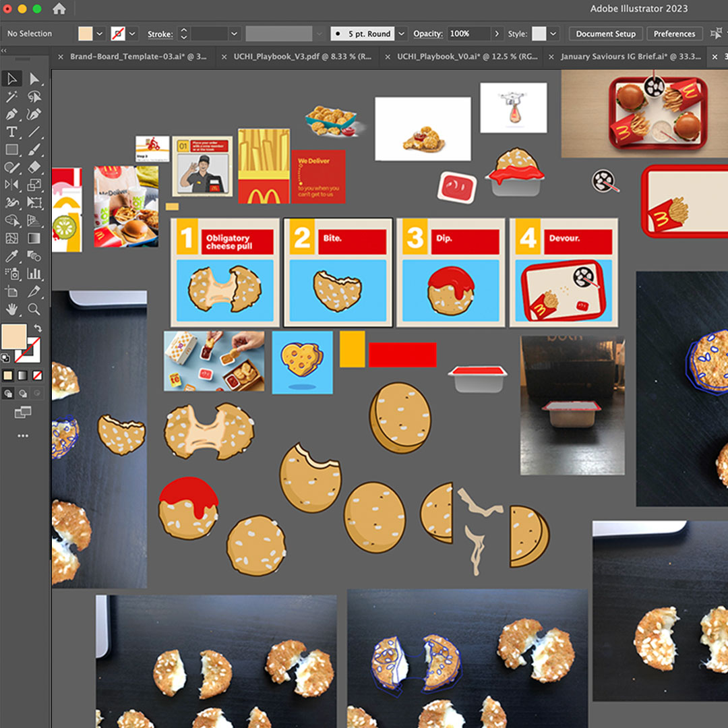The width and height of the screenshot is (728, 728).
Task: Set paint type to Gradient
Action: point(23,375)
